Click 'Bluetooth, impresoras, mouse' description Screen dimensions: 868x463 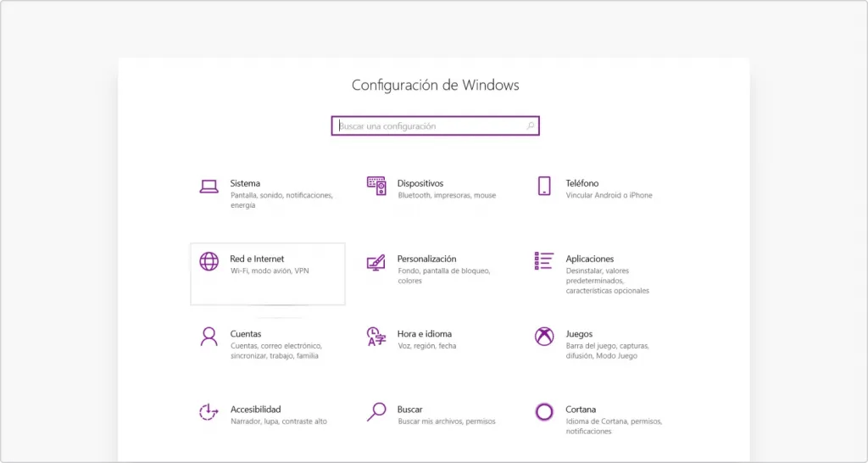[447, 196]
